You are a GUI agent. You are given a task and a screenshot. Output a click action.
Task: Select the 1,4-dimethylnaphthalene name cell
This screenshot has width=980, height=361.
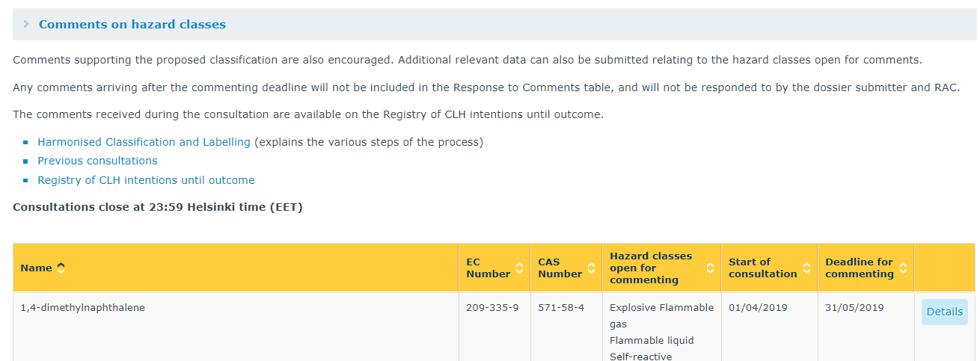click(x=82, y=307)
